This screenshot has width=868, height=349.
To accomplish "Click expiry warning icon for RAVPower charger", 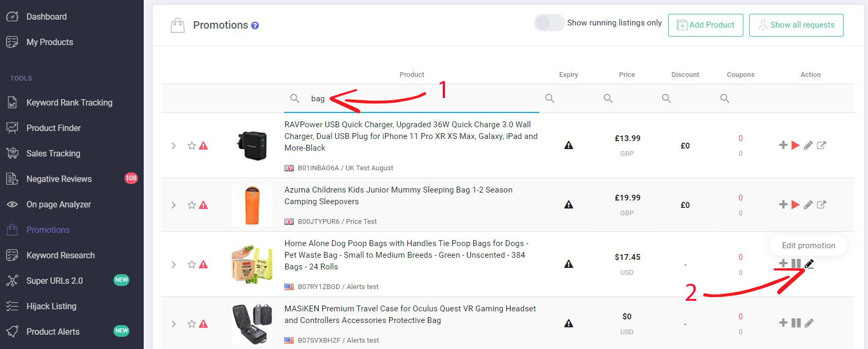I will pos(568,145).
